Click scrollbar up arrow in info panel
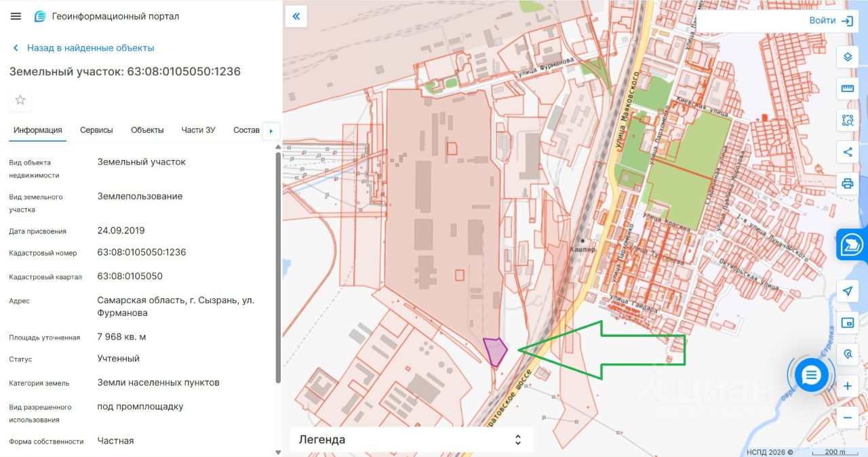This screenshot has height=457, width=868. (x=278, y=146)
